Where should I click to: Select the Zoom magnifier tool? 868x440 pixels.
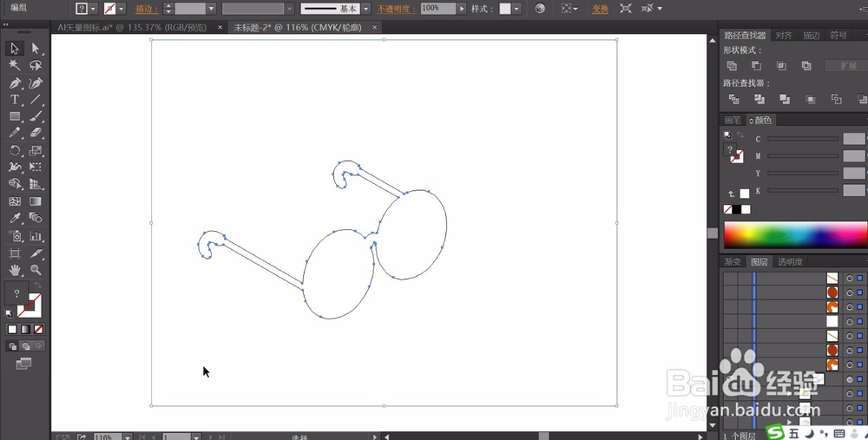[x=36, y=270]
